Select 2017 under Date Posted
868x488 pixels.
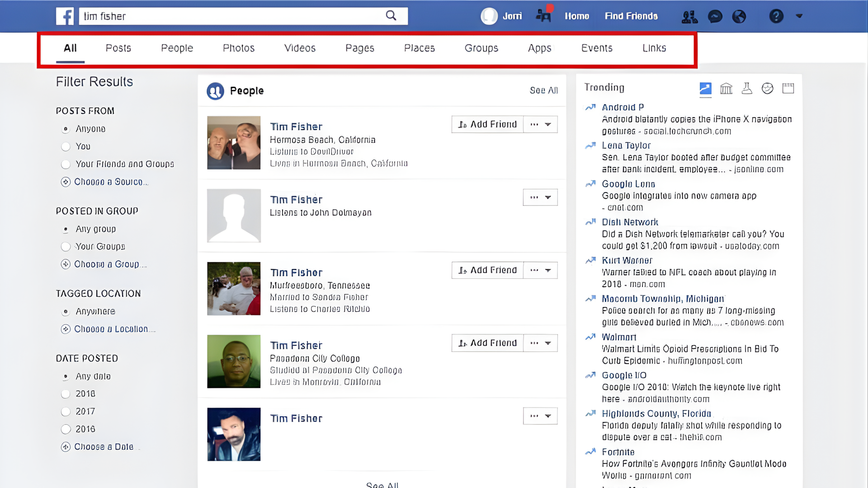click(66, 411)
